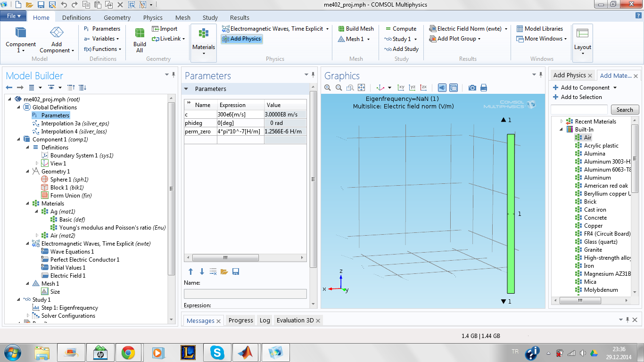
Task: Toggle the transparency button in Graphics
Action: point(454,88)
